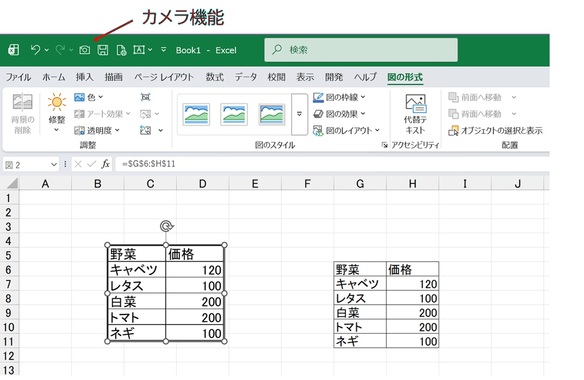Open オブジェクトの選択と表示 pane
This screenshot has height=380, width=584.
495,130
